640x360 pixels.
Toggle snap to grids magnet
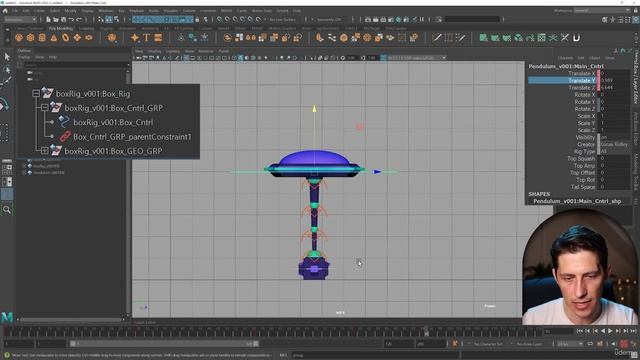point(220,19)
